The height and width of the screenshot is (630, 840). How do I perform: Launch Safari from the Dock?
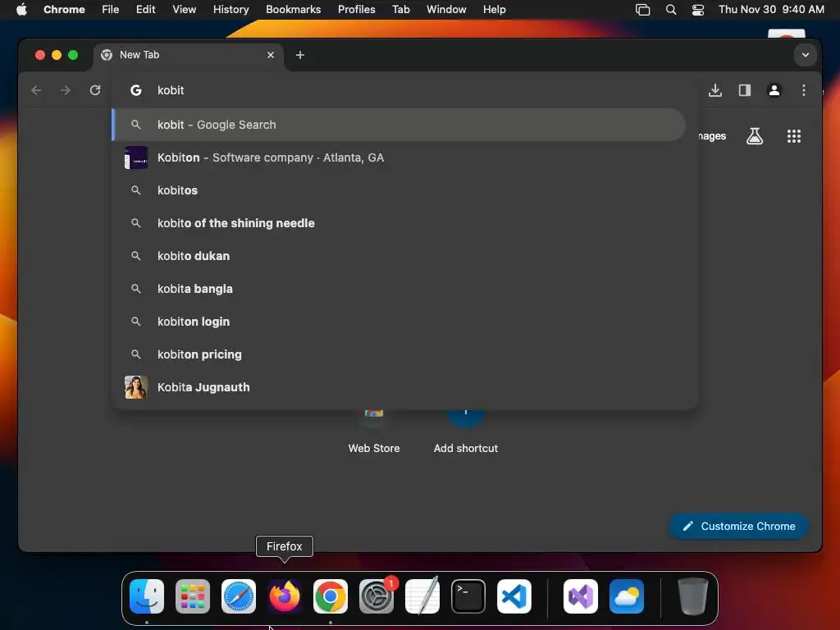pos(239,596)
